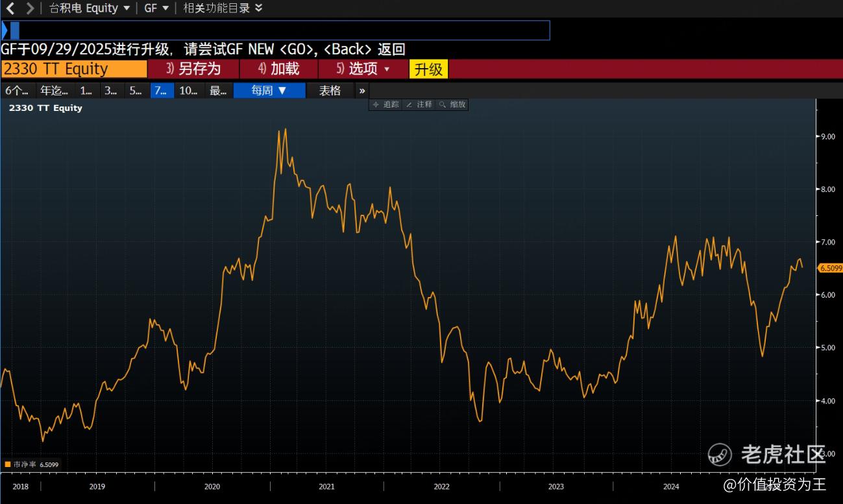Click the 另存为 save-as button

[193, 69]
